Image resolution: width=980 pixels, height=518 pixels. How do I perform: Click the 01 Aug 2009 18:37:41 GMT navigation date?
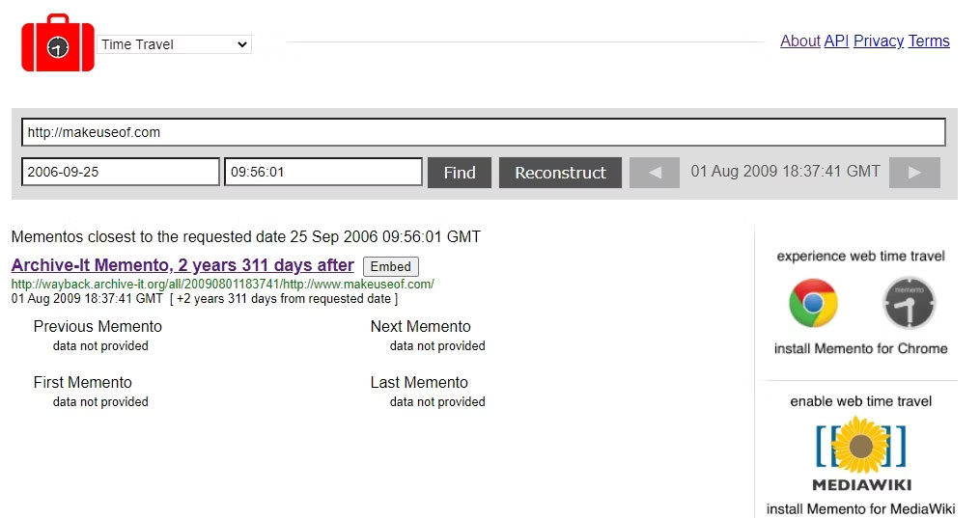coord(785,172)
